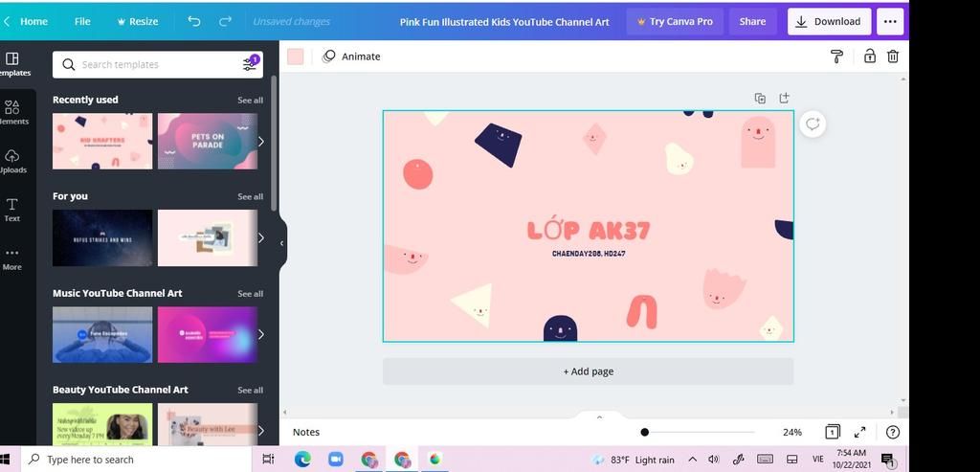
Task: Click See all for Recently used
Action: [x=250, y=100]
